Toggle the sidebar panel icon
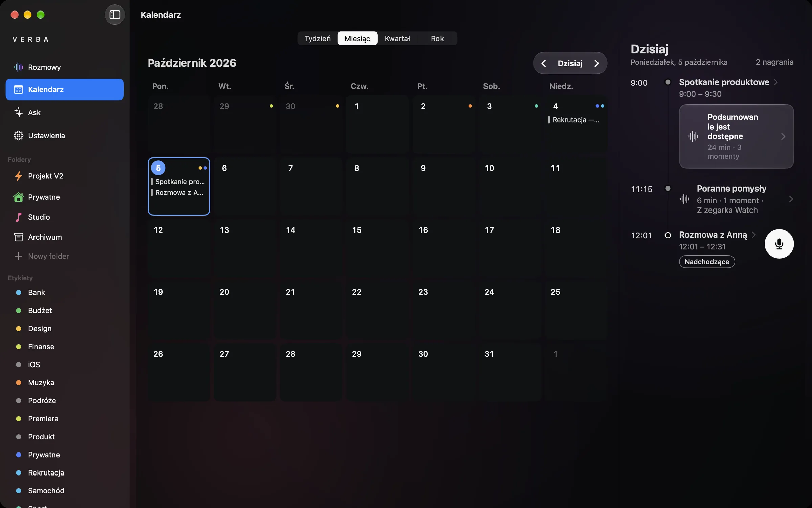812x508 pixels. click(x=115, y=15)
